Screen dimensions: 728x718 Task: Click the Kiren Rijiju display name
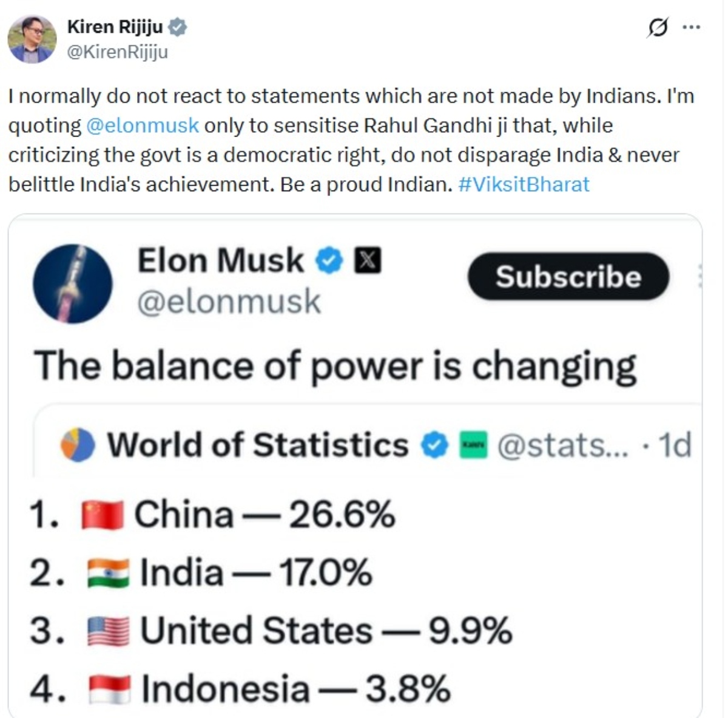pyautogui.click(x=115, y=27)
